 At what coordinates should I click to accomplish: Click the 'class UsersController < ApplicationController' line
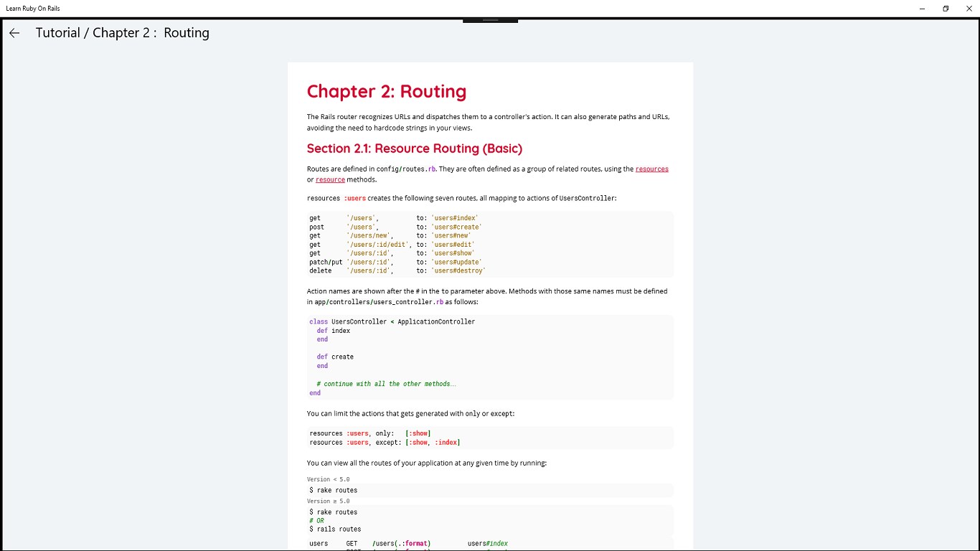(392, 322)
